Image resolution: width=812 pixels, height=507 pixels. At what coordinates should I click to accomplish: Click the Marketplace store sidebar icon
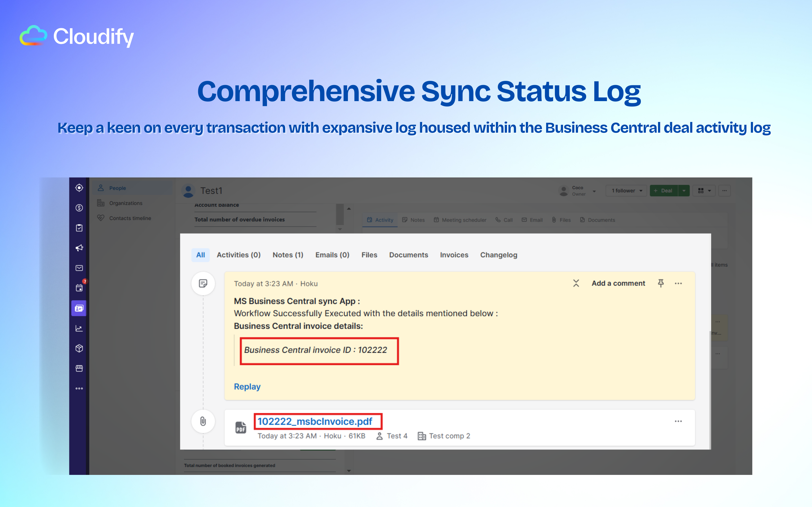click(x=79, y=368)
